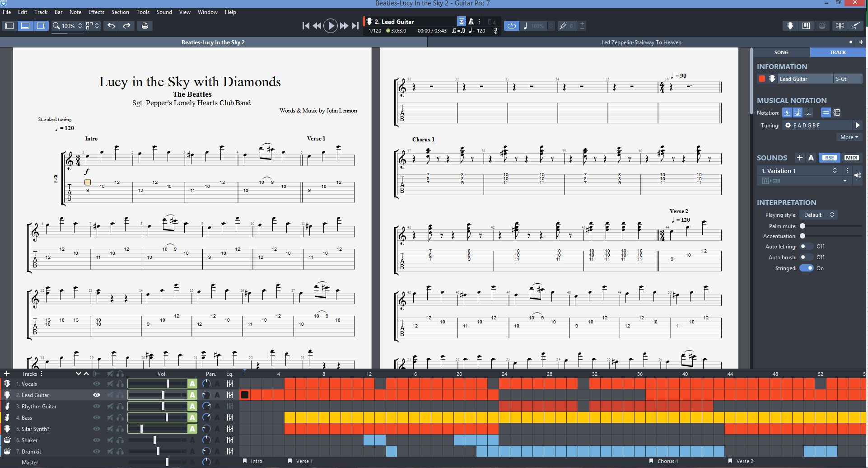Open the keyboard view

tap(806, 26)
